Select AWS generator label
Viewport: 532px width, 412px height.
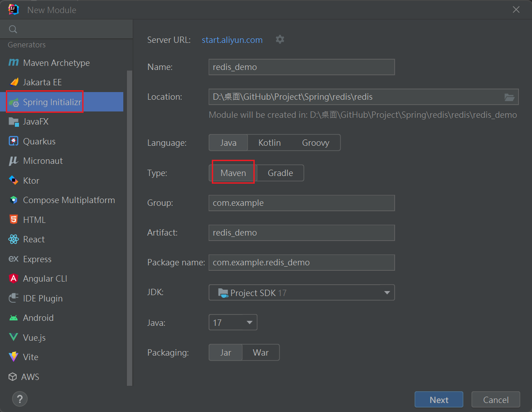[x=30, y=377]
